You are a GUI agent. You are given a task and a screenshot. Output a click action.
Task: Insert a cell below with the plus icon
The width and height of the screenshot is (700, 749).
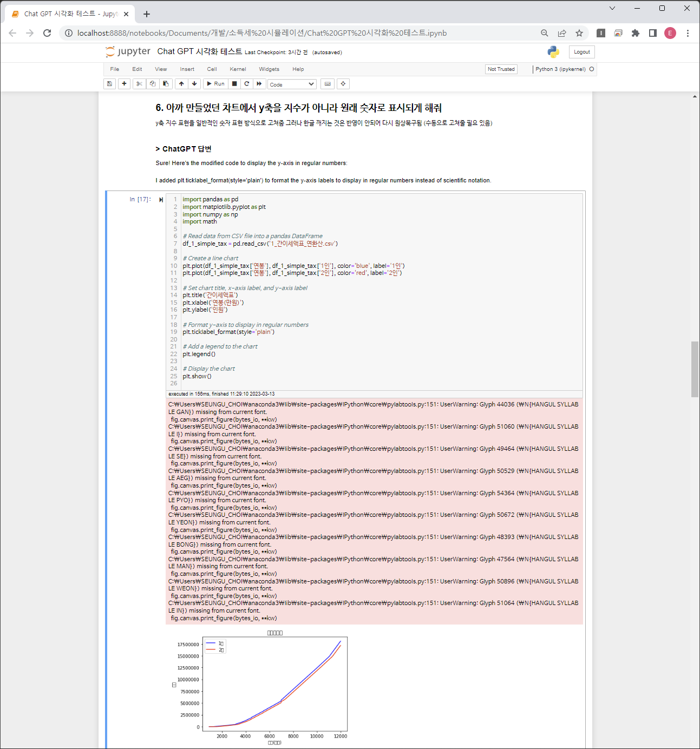(x=125, y=84)
